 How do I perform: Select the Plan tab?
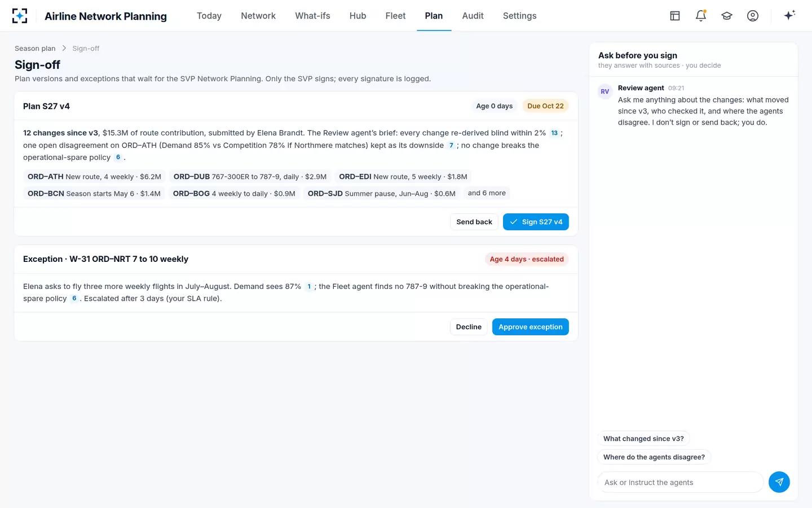click(434, 16)
